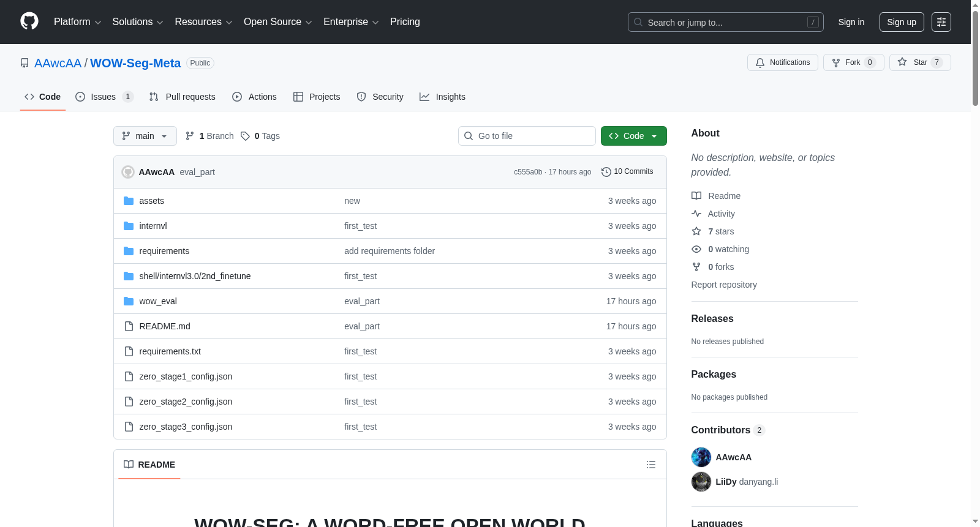View the 10 Commits history
This screenshot has height=527, width=980.
click(x=628, y=172)
